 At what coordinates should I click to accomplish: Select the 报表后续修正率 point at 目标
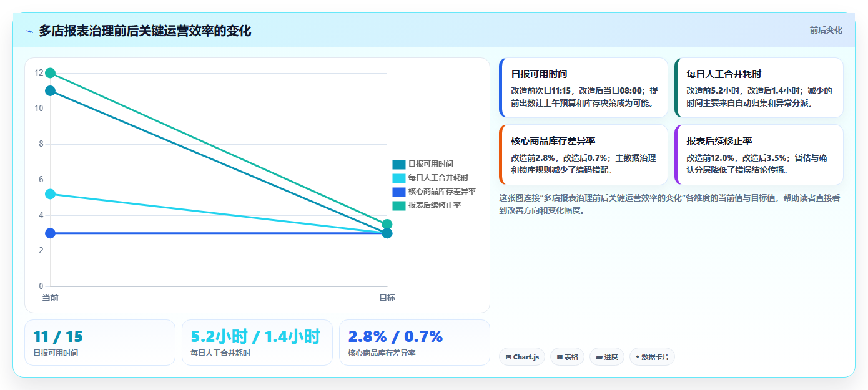[387, 224]
